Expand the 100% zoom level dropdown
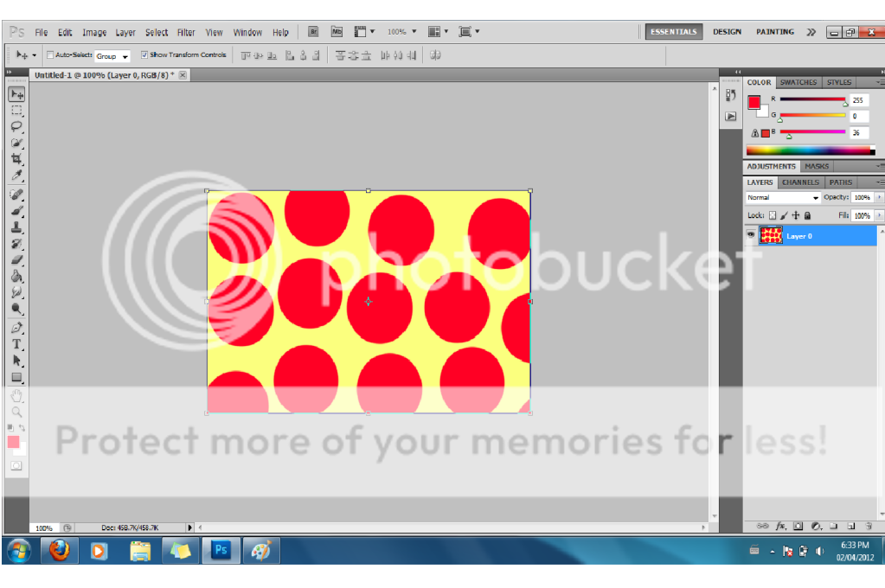 [x=401, y=32]
